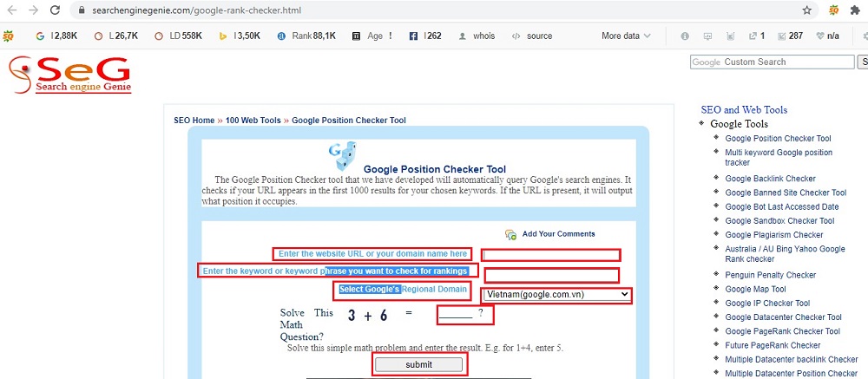Open Multiple Datacenter backlink Checker link
The width and height of the screenshot is (868, 379).
pos(792,360)
